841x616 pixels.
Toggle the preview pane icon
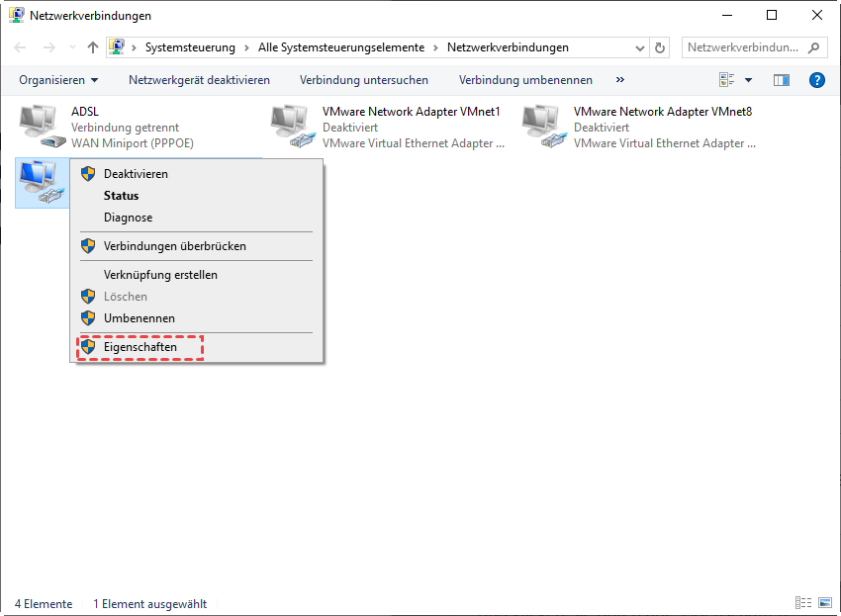pyautogui.click(x=782, y=80)
